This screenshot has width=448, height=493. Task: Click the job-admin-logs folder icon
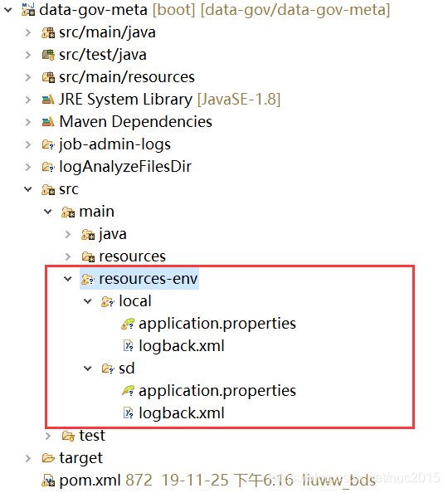coord(48,144)
